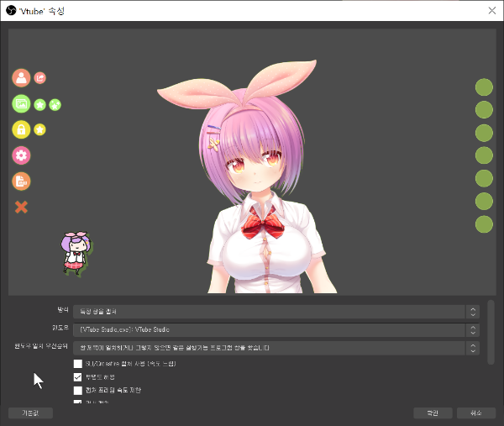The image size is (504, 426).
Task: Click the 기본값 defaults button
Action: click(x=30, y=413)
